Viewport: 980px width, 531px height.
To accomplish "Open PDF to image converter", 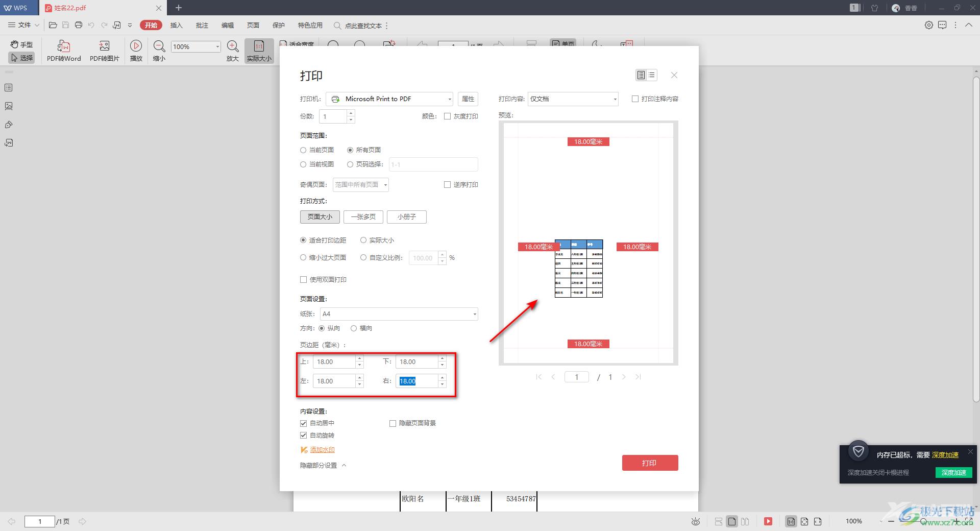I will 105,51.
